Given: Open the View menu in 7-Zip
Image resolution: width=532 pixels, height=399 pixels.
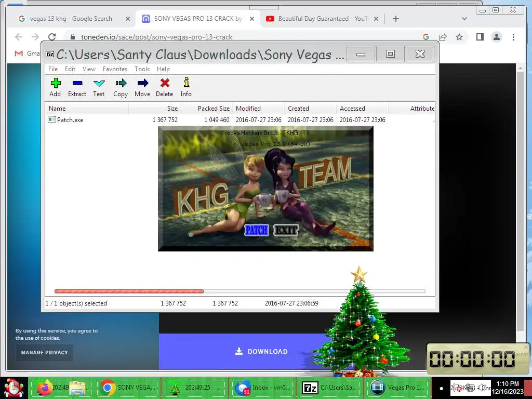Looking at the screenshot, I should click(x=89, y=69).
